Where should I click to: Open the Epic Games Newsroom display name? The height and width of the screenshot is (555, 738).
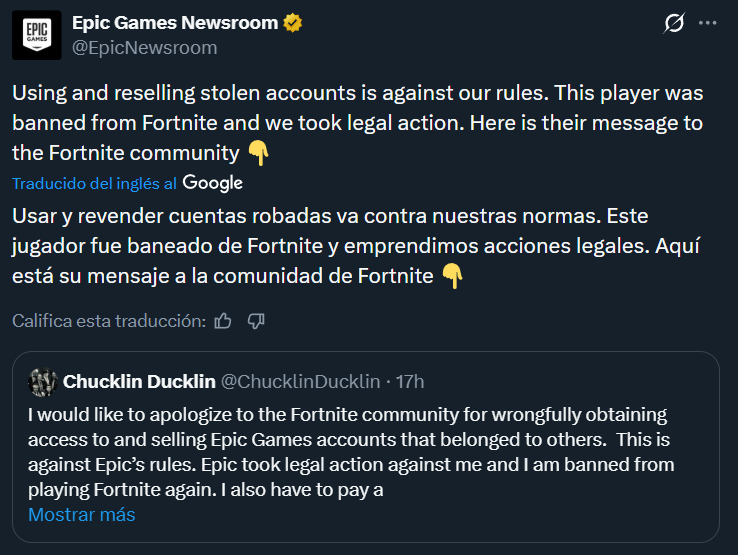click(177, 23)
